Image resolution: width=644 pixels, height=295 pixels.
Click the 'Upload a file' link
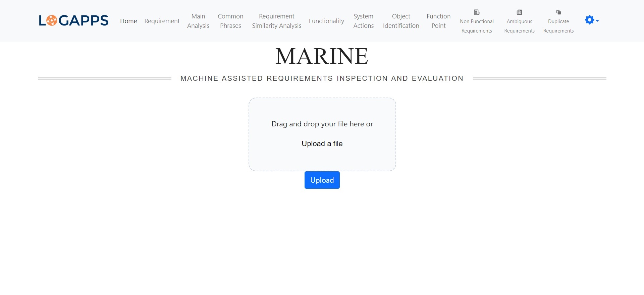click(x=322, y=143)
